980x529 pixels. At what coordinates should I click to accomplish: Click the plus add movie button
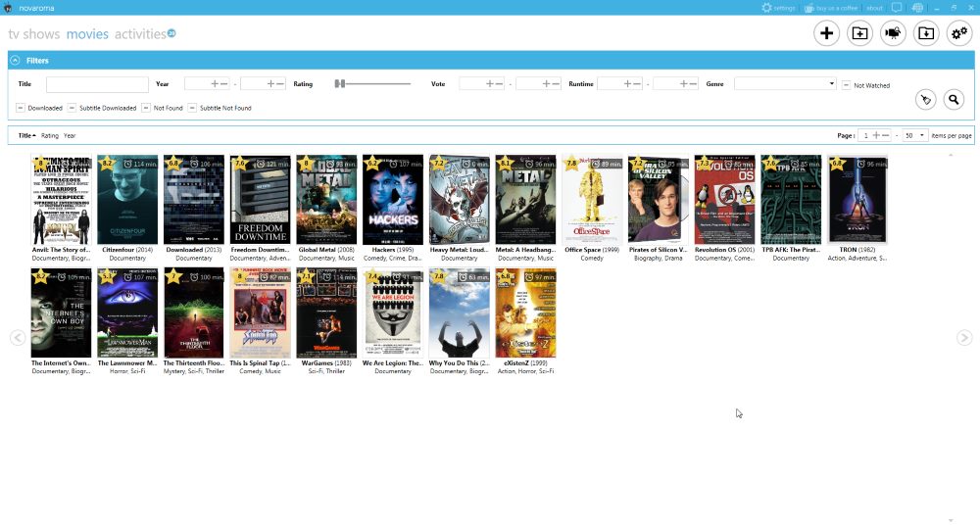(x=826, y=33)
